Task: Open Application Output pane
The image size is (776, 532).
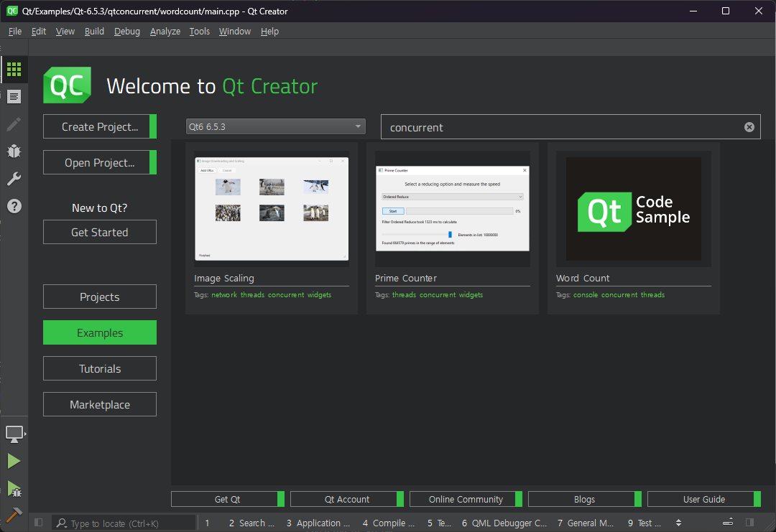Action: click(318, 523)
